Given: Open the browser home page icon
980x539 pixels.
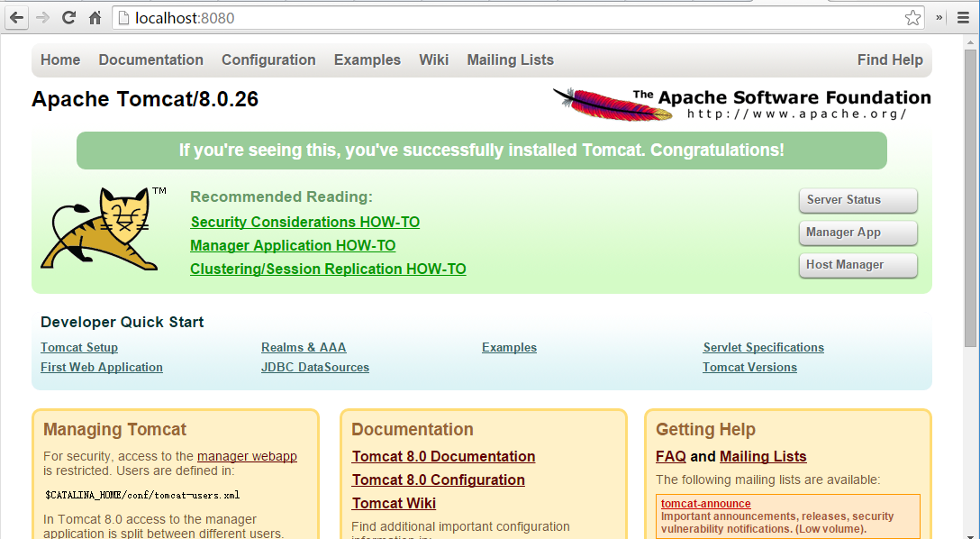Looking at the screenshot, I should tap(95, 18).
